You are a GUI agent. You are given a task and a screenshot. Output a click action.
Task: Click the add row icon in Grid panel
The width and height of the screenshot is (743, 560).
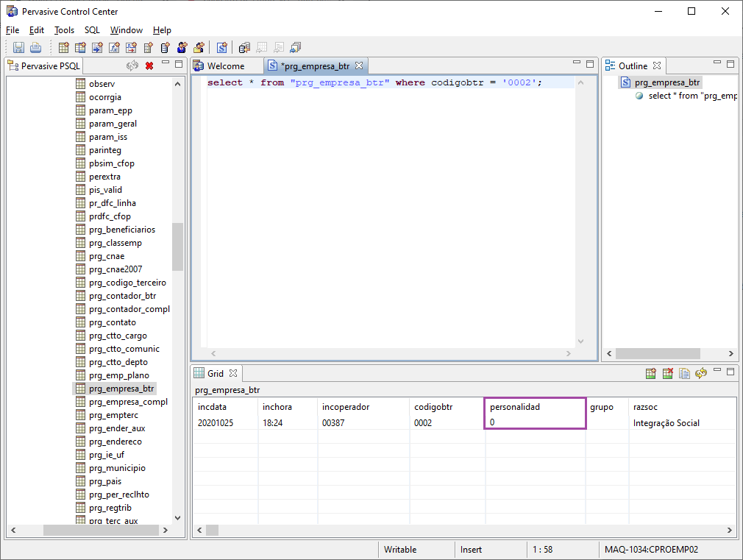[x=651, y=374]
